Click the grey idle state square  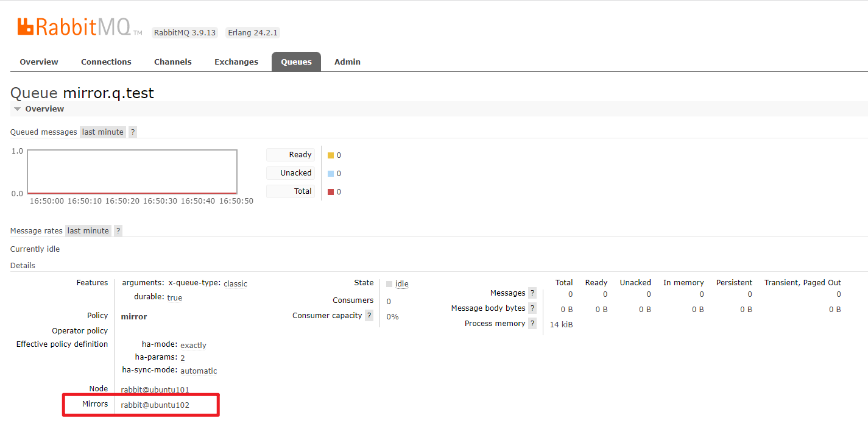tap(389, 283)
